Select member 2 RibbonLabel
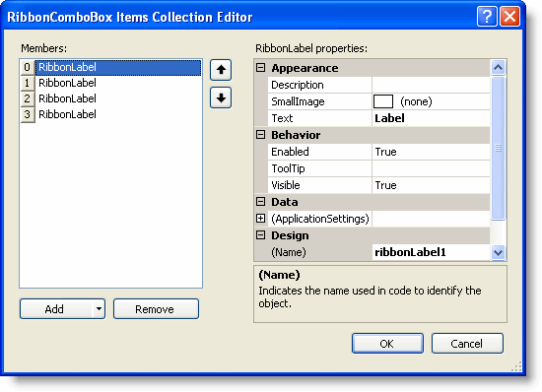542x392 pixels. 118,98
